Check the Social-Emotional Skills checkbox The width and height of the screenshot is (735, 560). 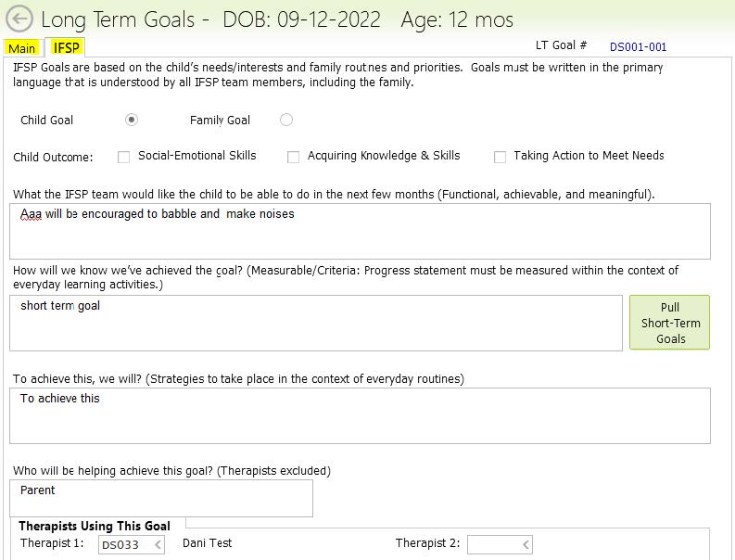pos(124,157)
